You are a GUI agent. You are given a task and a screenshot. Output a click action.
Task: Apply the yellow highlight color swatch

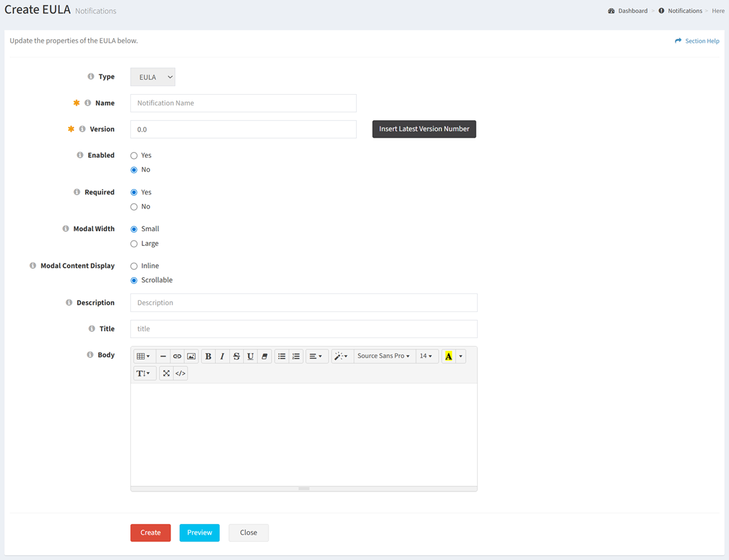click(448, 356)
